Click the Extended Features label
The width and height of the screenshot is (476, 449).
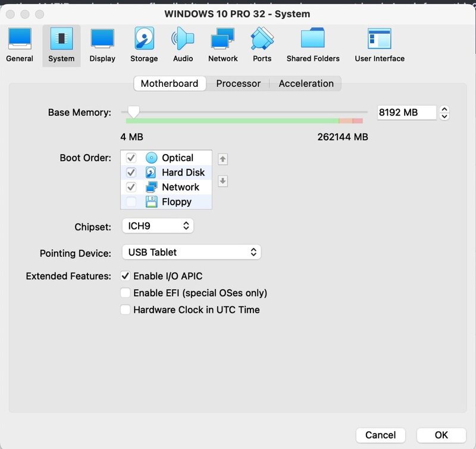click(x=68, y=276)
